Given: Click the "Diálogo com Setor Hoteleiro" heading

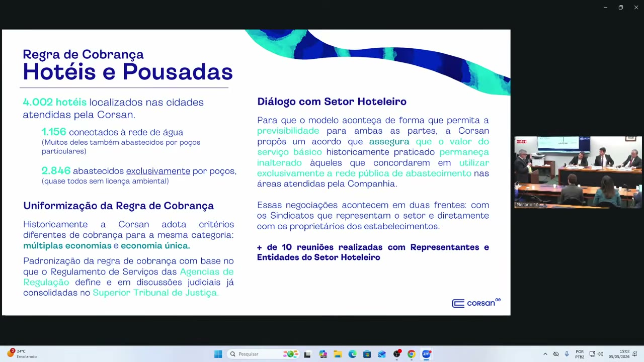Looking at the screenshot, I should pyautogui.click(x=332, y=102).
